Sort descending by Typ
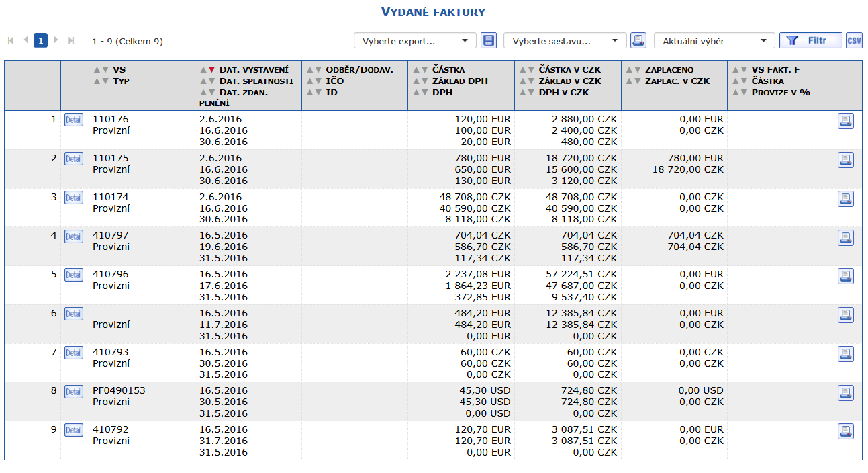 tap(105, 81)
